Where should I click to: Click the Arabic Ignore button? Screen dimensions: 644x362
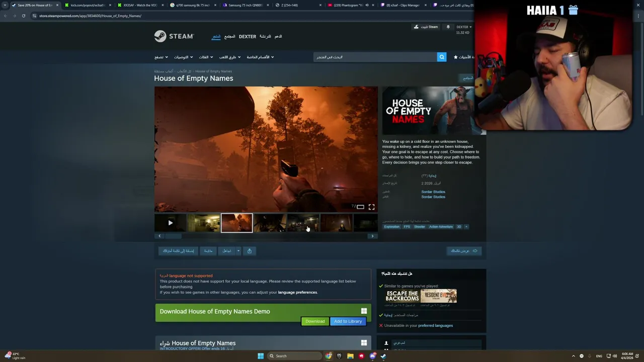pyautogui.click(x=227, y=250)
